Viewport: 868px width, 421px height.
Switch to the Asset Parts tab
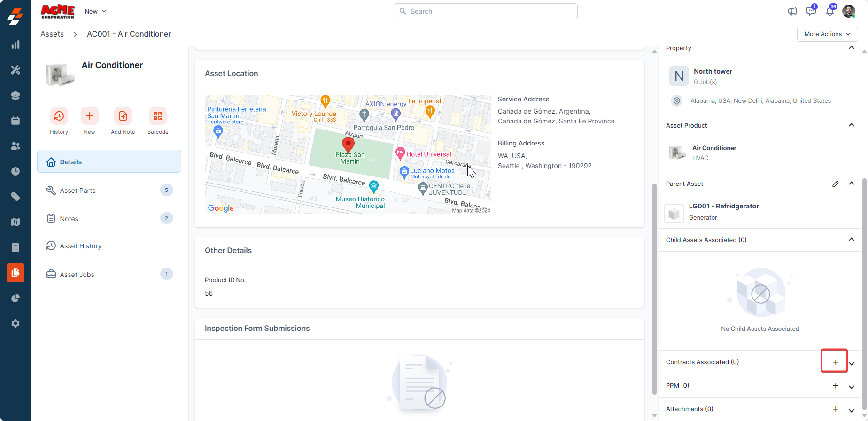(x=78, y=191)
